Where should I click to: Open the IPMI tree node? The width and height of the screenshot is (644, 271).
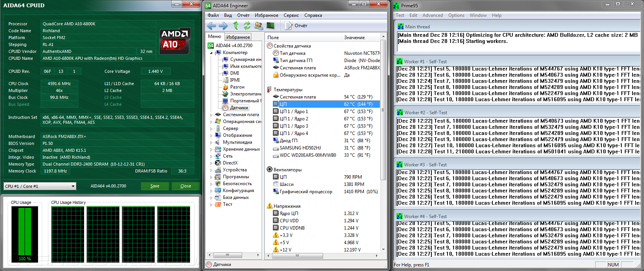(231, 80)
